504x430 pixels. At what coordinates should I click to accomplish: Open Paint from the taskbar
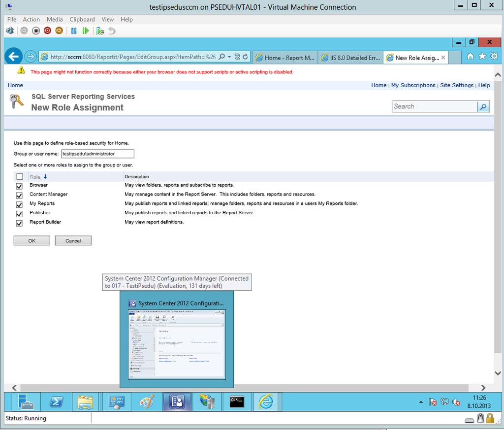click(147, 402)
